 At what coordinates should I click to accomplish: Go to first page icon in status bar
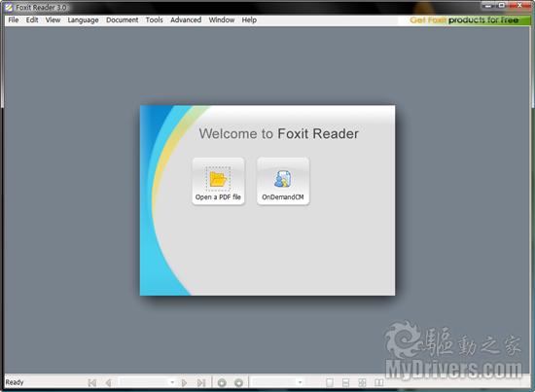(91, 383)
